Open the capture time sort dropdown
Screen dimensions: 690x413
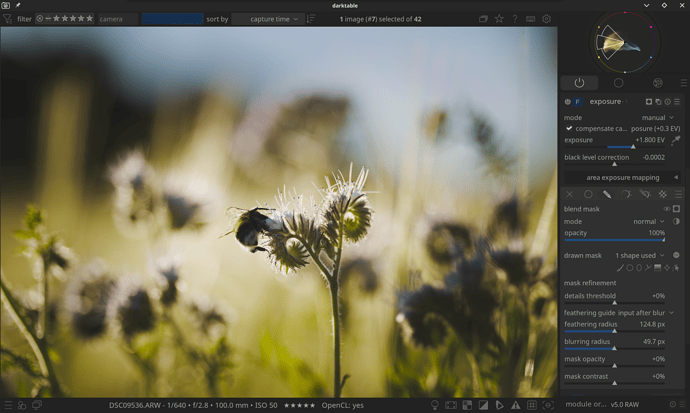coord(267,19)
